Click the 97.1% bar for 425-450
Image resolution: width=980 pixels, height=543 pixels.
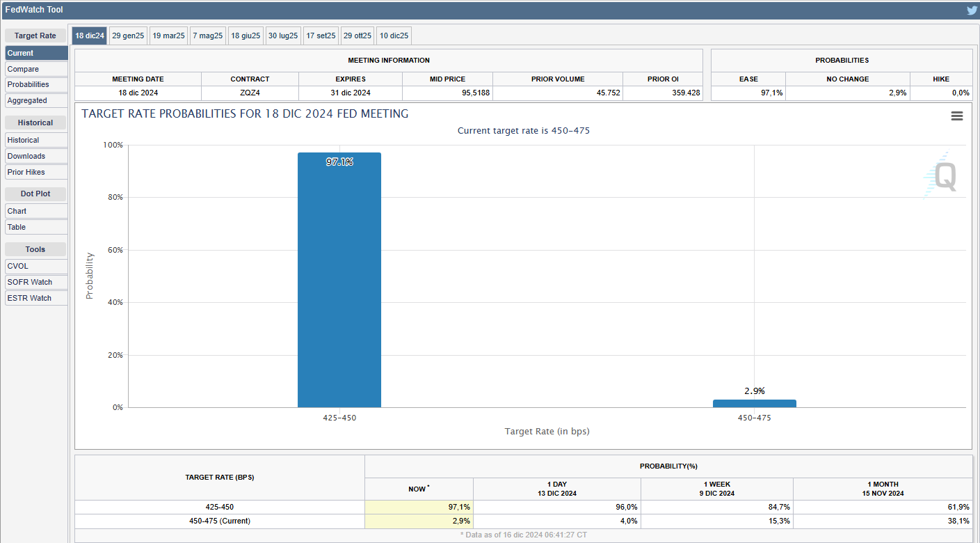tap(339, 278)
